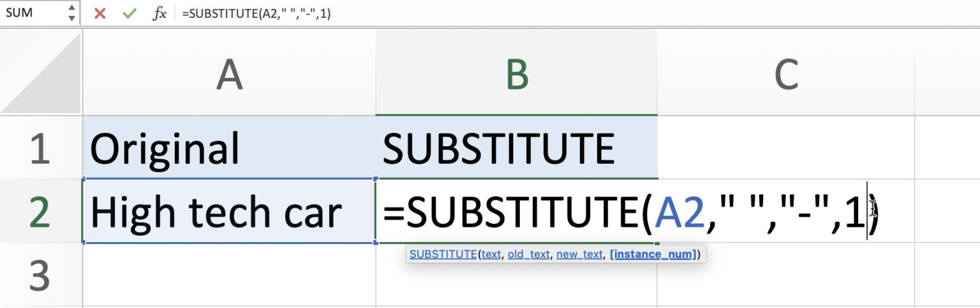Screen dimensions: 980x308
Task: Click inside the formula bar text
Action: pos(447,13)
